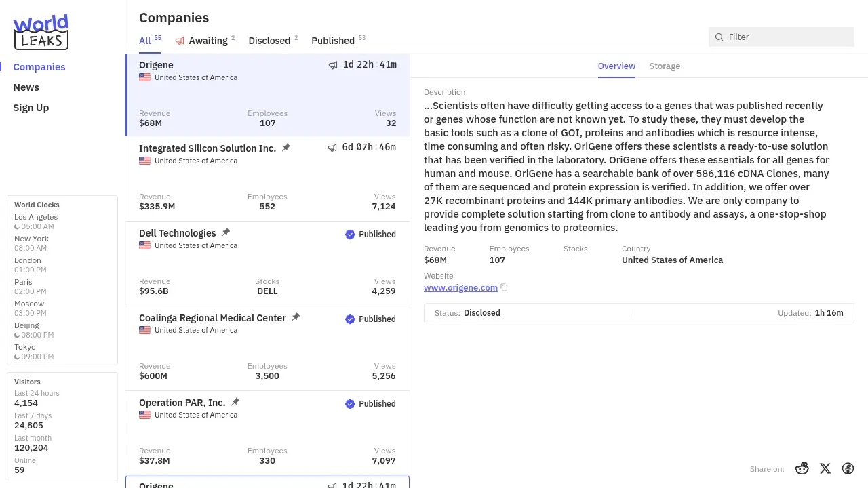Select the Published companies tab
Screen dimensions: 868x488
click(x=333, y=41)
